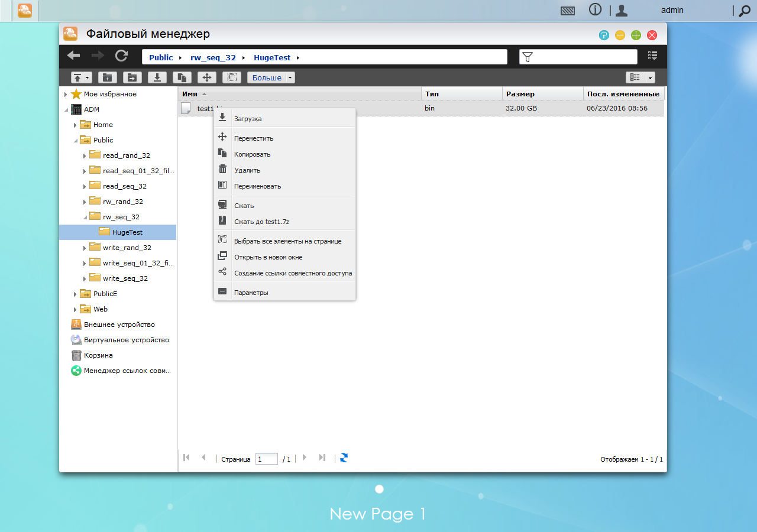Click the HugeTest breadcrumb link
The width and height of the screenshot is (757, 532).
(272, 57)
